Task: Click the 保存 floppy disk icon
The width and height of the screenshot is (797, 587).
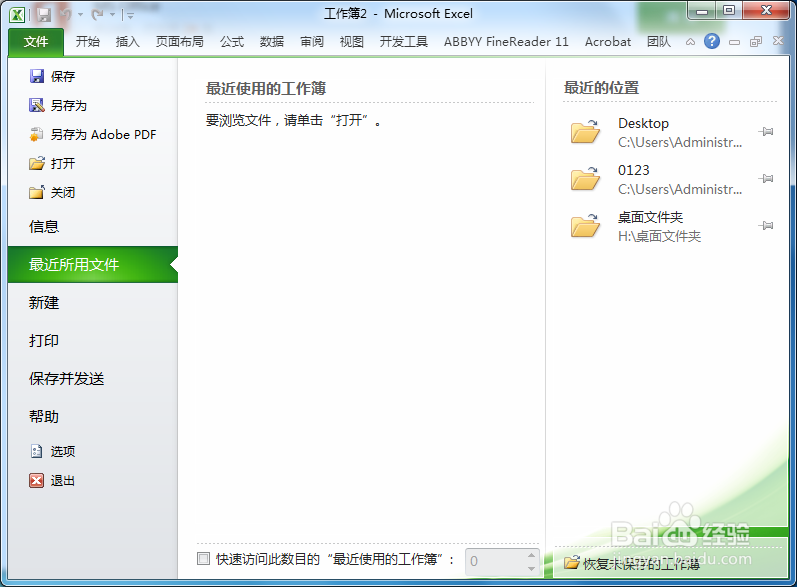Action: coord(37,76)
